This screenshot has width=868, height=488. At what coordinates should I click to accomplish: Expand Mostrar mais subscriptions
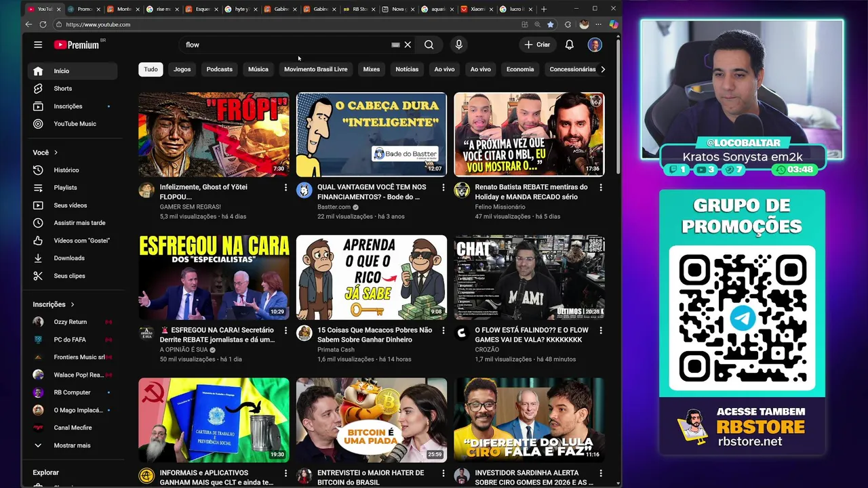coord(73,445)
